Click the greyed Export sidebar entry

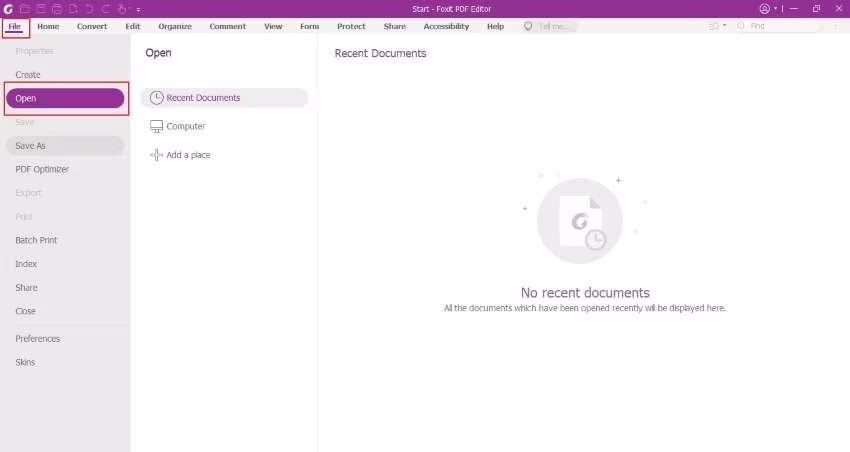pos(28,193)
